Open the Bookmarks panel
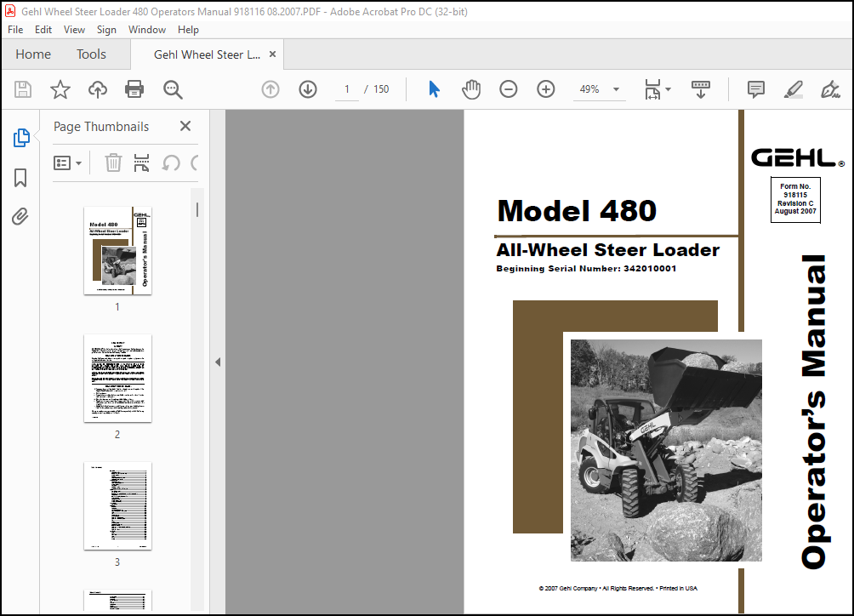This screenshot has width=854, height=616. click(20, 178)
